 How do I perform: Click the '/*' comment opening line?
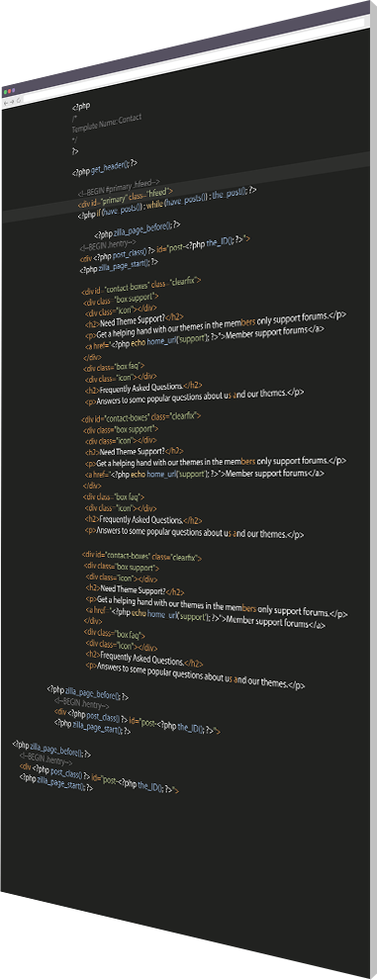[x=74, y=118]
